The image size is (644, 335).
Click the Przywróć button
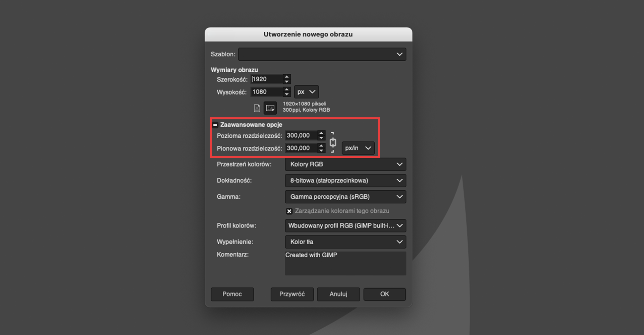[x=292, y=294]
